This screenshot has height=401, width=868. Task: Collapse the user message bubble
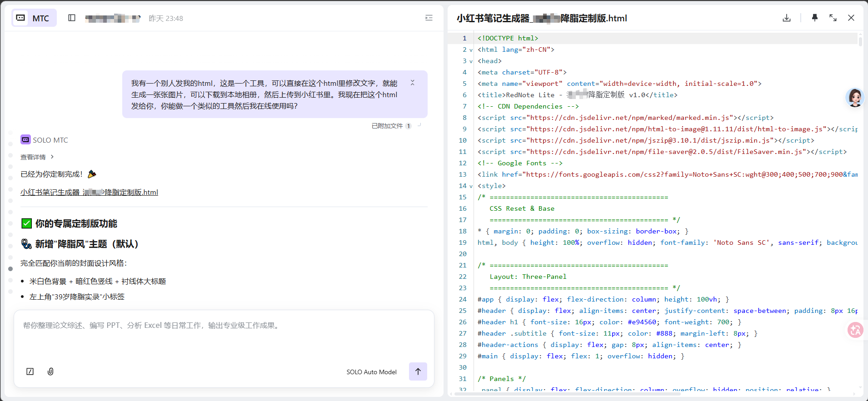[x=412, y=83]
